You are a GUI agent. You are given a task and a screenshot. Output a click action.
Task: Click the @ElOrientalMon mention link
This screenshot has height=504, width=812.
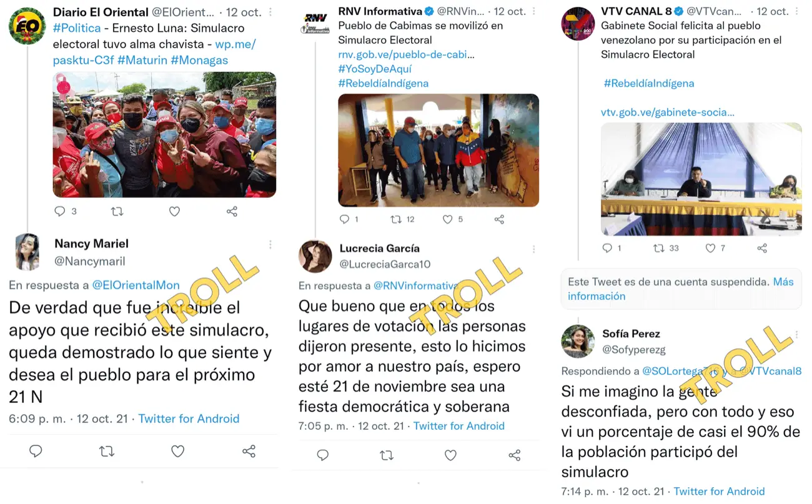pos(136,285)
